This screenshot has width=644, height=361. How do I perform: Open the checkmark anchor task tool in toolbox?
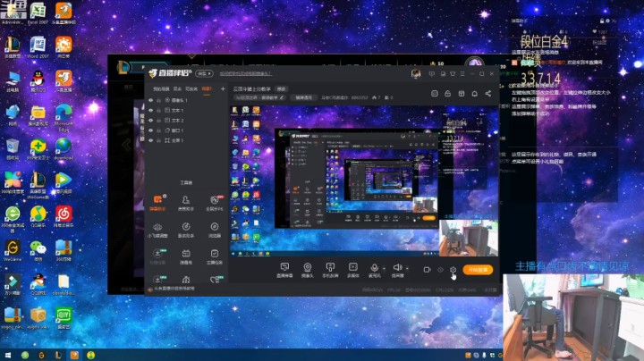[215, 256]
